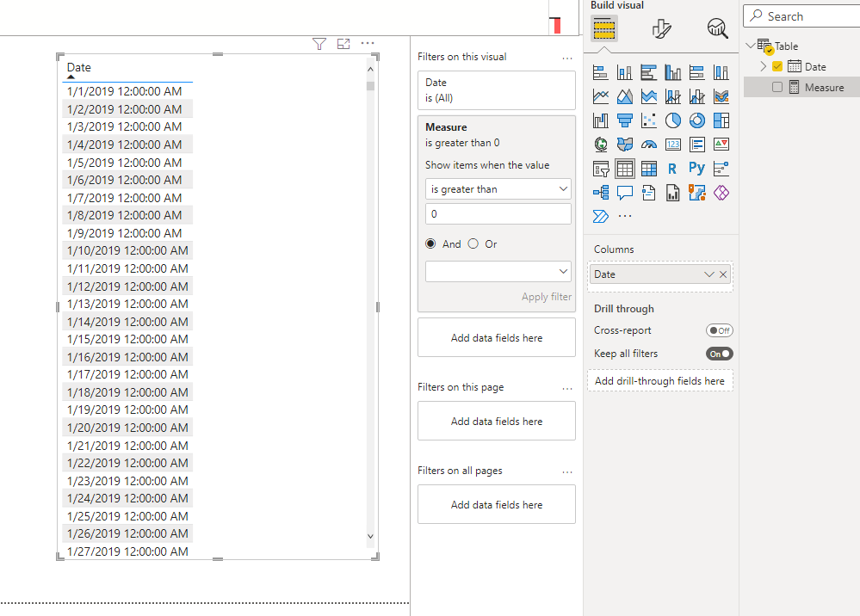Select the Power Automate visual
Screen dimensions: 860x616
pos(601,217)
